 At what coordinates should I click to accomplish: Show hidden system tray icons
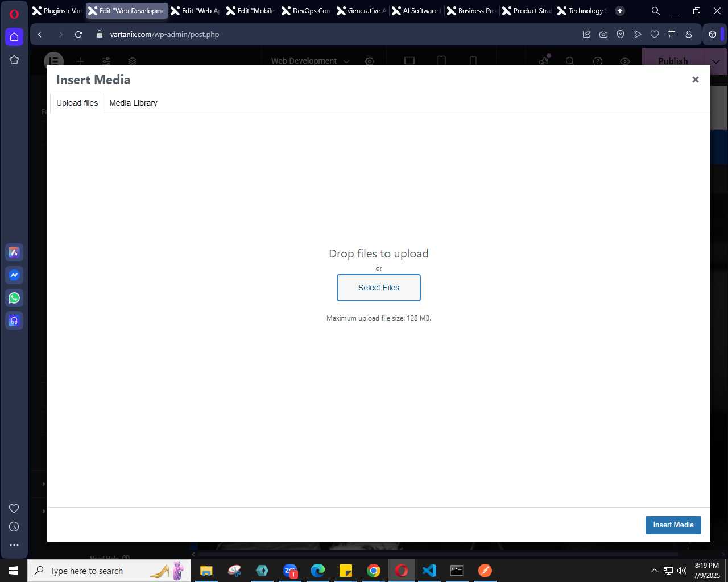click(x=654, y=571)
